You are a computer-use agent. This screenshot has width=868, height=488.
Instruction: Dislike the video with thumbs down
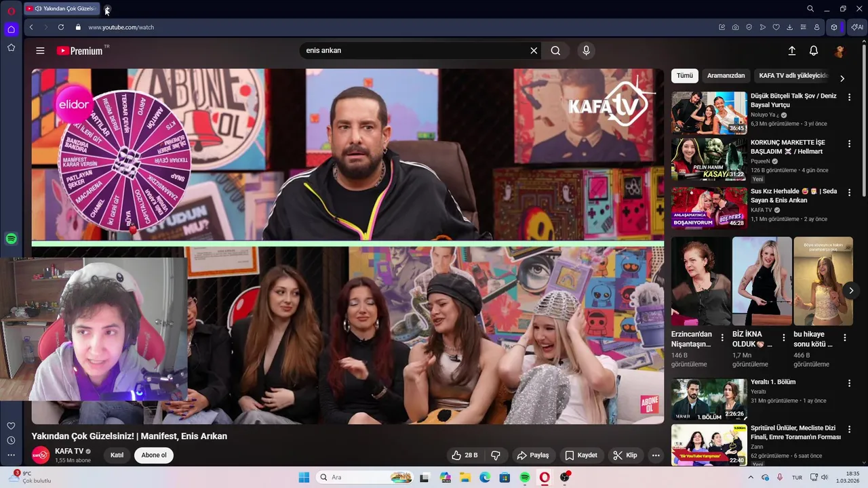pyautogui.click(x=496, y=455)
